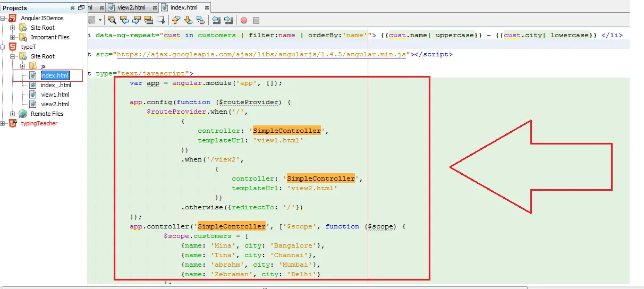This screenshot has height=289, width=644.
Task: Toggle Highlight Search toolbar icon
Action: coord(149,20)
